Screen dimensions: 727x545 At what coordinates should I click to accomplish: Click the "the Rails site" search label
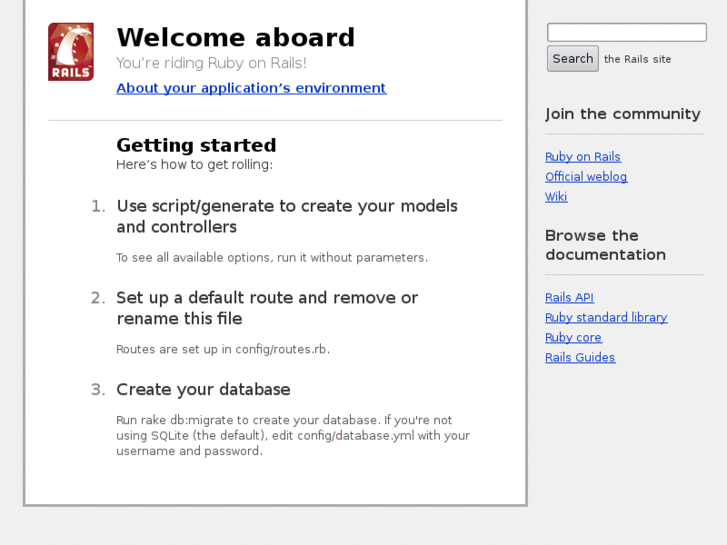638,60
